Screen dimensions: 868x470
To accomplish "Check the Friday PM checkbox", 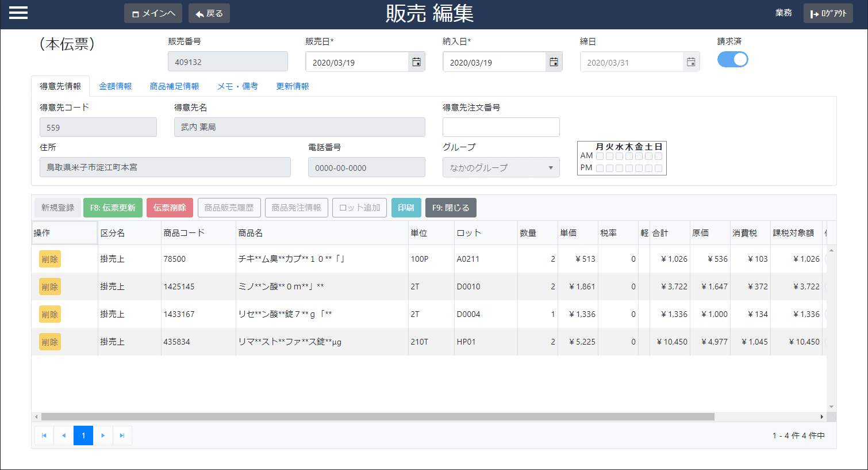I will click(639, 168).
